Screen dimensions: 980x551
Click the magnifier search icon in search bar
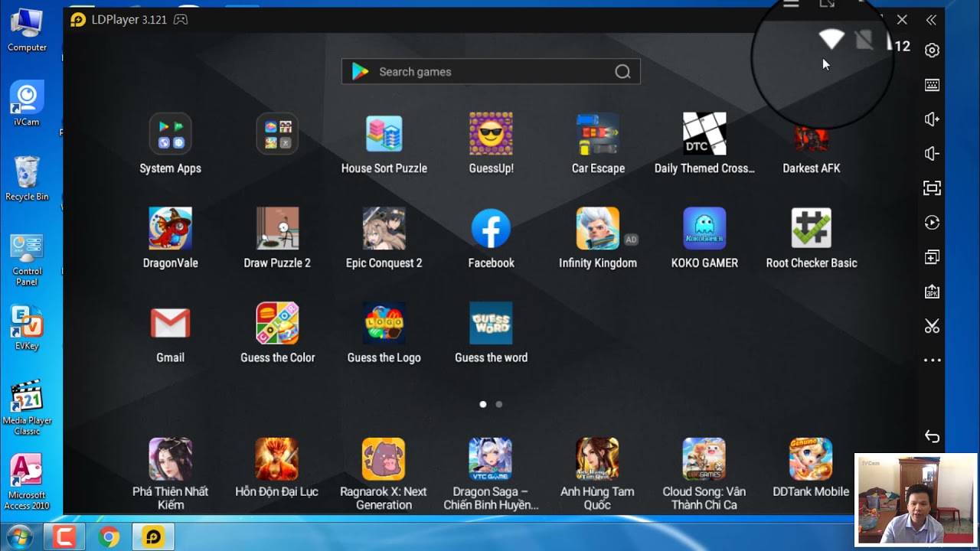coord(622,72)
